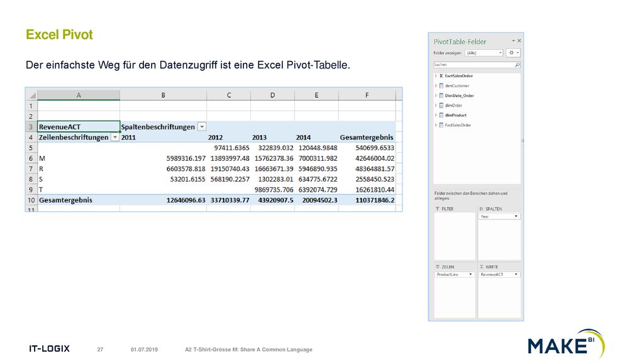Select column header E

(317, 96)
